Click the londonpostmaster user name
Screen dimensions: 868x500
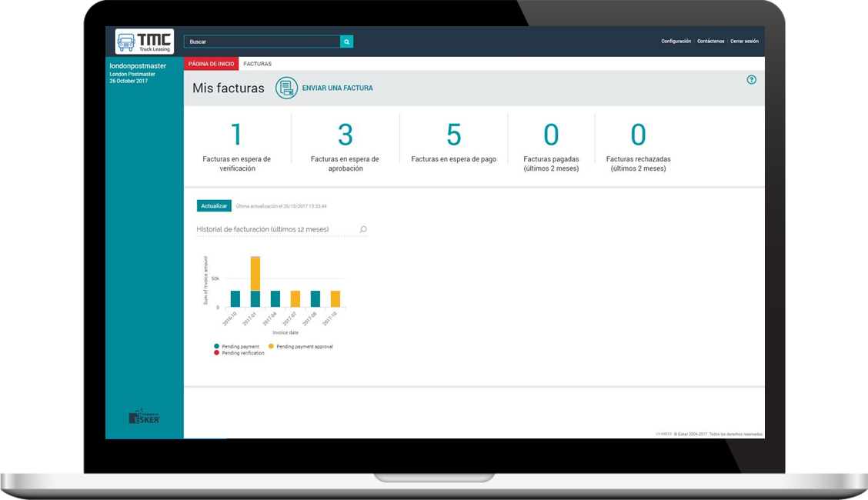tap(138, 66)
